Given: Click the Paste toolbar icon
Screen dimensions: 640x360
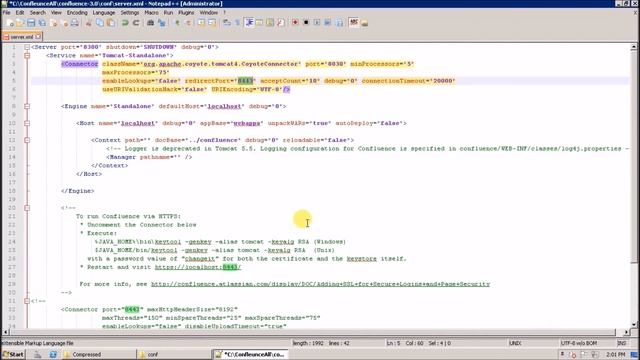Looking at the screenshot, I should 111,23.
